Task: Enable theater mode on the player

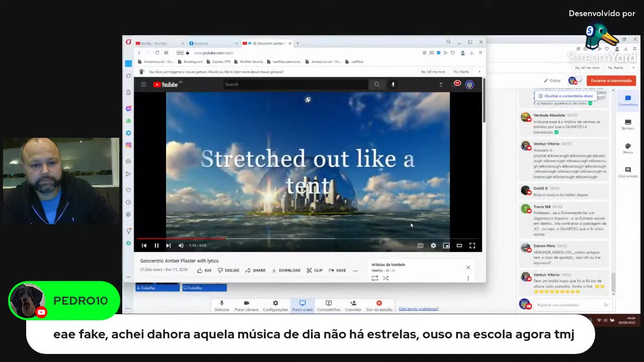Action: 459,245
